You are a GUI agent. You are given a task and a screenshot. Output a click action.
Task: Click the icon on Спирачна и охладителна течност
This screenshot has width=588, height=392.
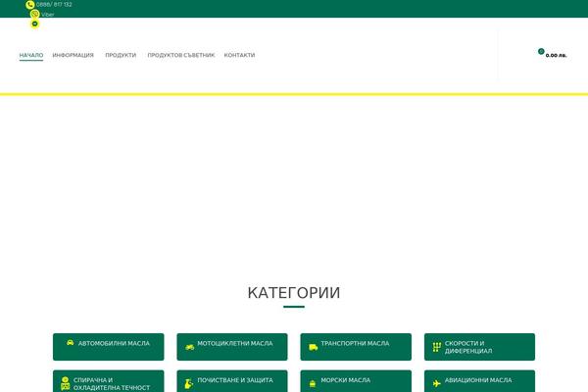(66, 384)
